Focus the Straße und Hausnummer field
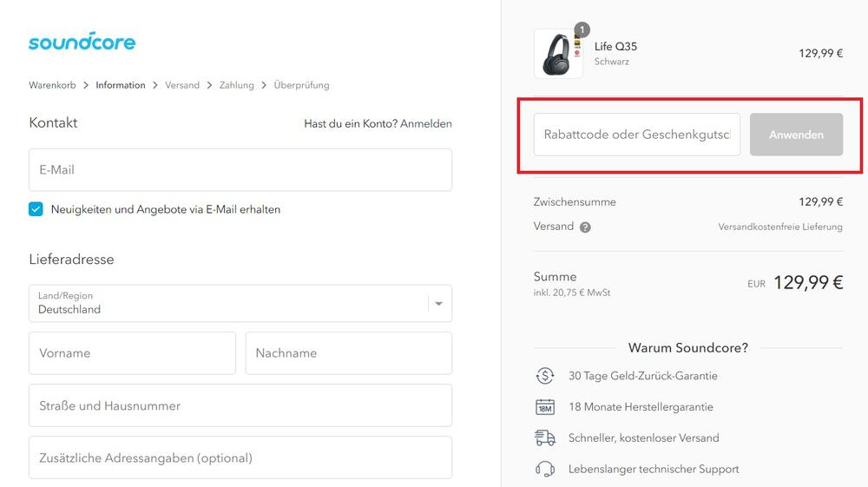Screen dimensions: 868x487 click(240, 405)
